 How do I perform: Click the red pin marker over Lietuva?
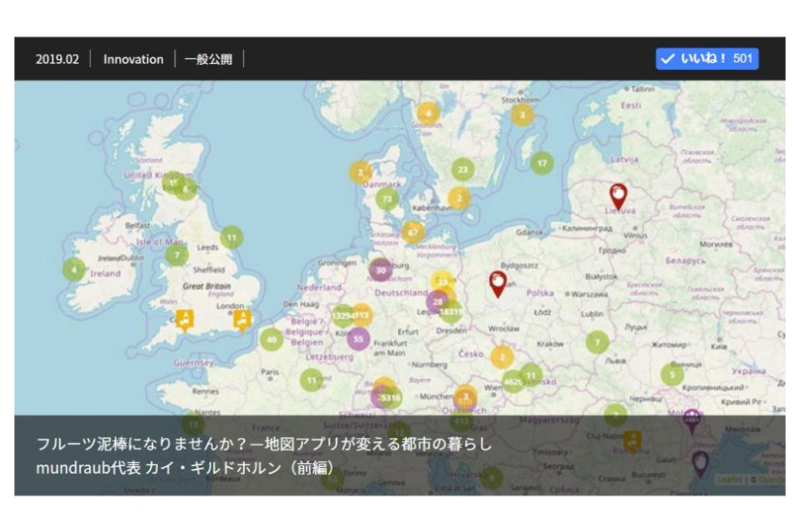click(x=617, y=196)
